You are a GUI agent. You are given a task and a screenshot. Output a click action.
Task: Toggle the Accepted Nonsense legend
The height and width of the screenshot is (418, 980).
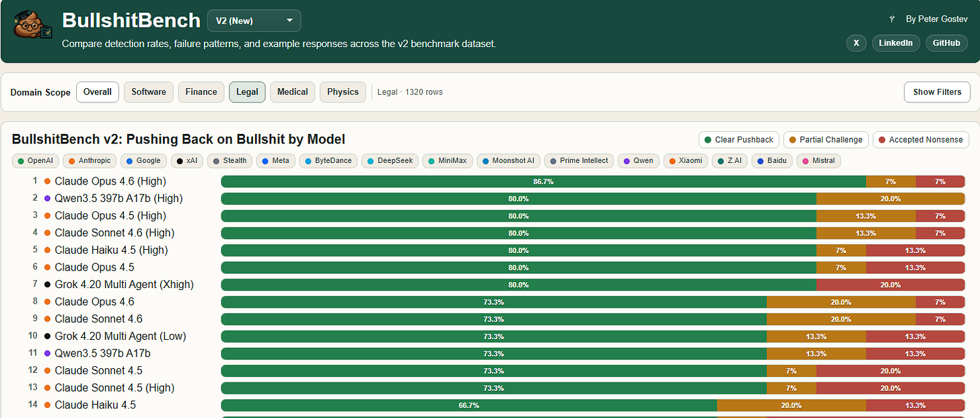(x=921, y=139)
